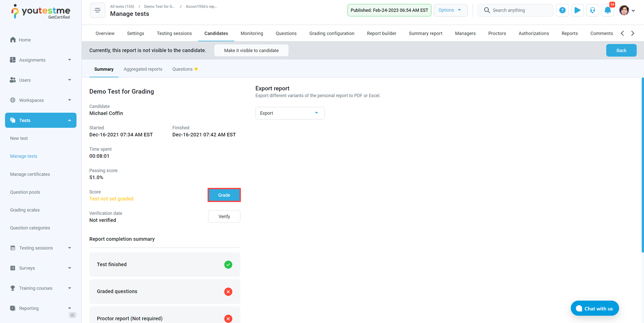Screen dimensions: 644x323
Task: Click the hamburger menu icon
Action: [97, 10]
